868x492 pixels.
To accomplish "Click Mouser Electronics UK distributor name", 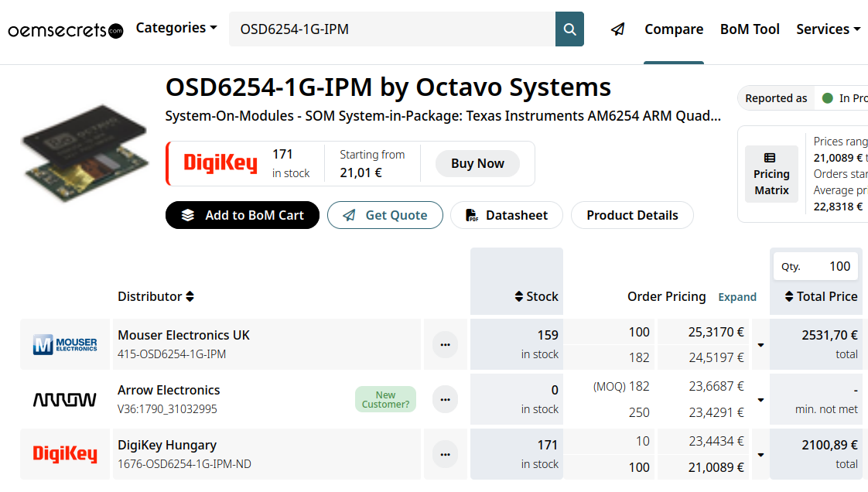I will [183, 336].
